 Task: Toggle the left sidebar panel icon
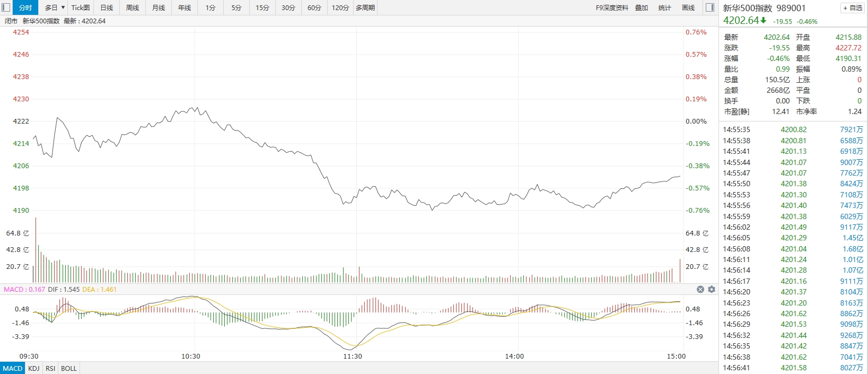(6, 7)
